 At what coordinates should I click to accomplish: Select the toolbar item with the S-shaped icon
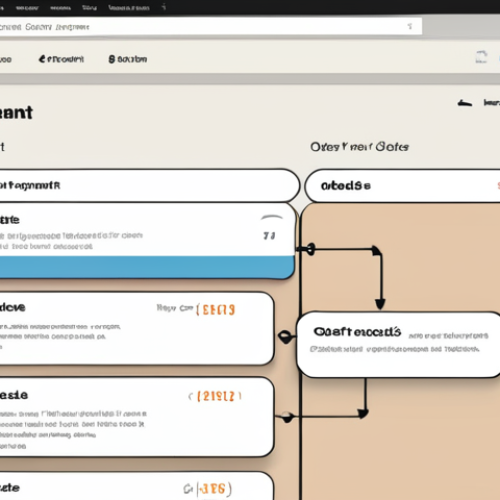[128, 59]
